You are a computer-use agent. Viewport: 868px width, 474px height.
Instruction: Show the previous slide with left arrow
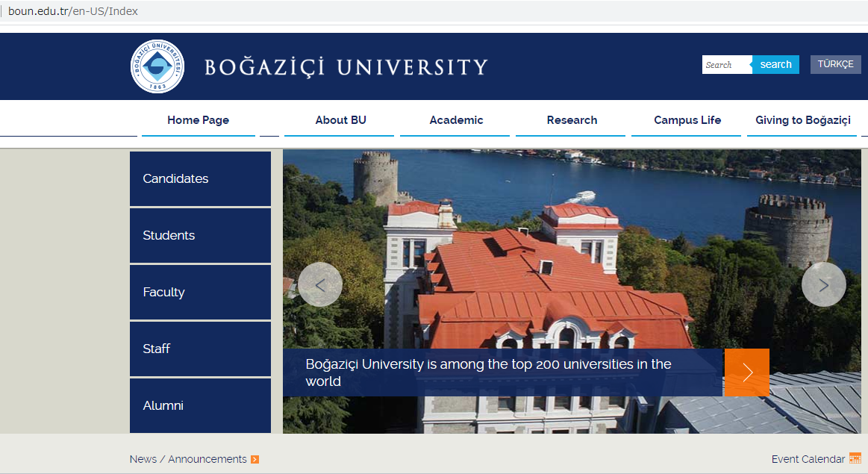pos(320,284)
